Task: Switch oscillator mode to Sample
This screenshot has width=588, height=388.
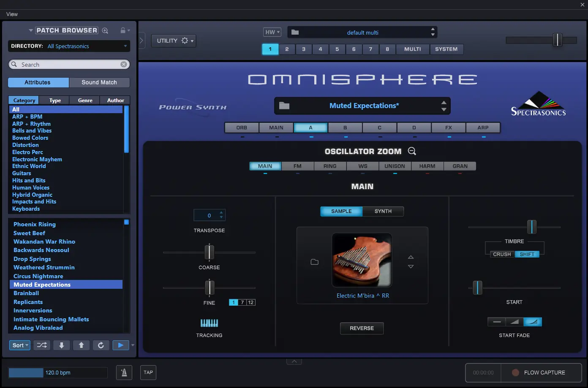Action: (x=341, y=211)
